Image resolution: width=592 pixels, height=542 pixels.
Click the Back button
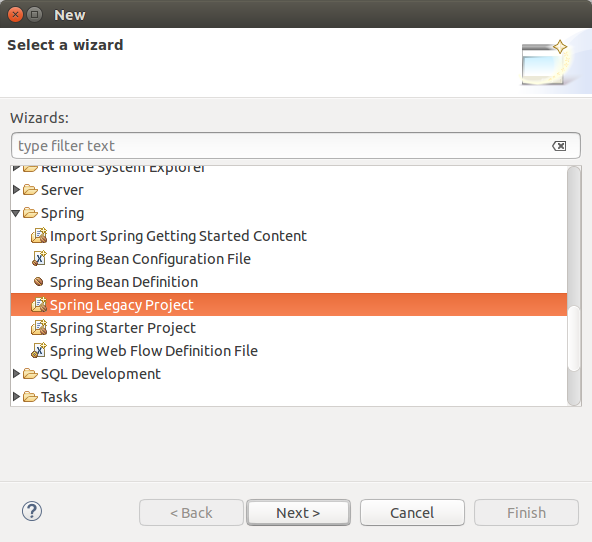(x=191, y=513)
